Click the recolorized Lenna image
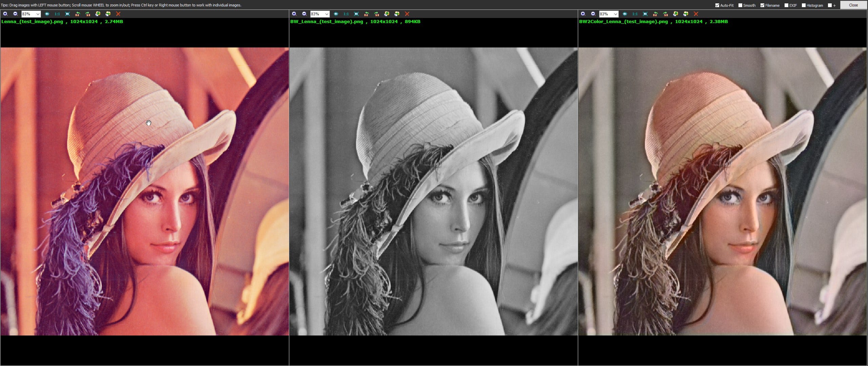This screenshot has height=366, width=868. click(x=723, y=191)
